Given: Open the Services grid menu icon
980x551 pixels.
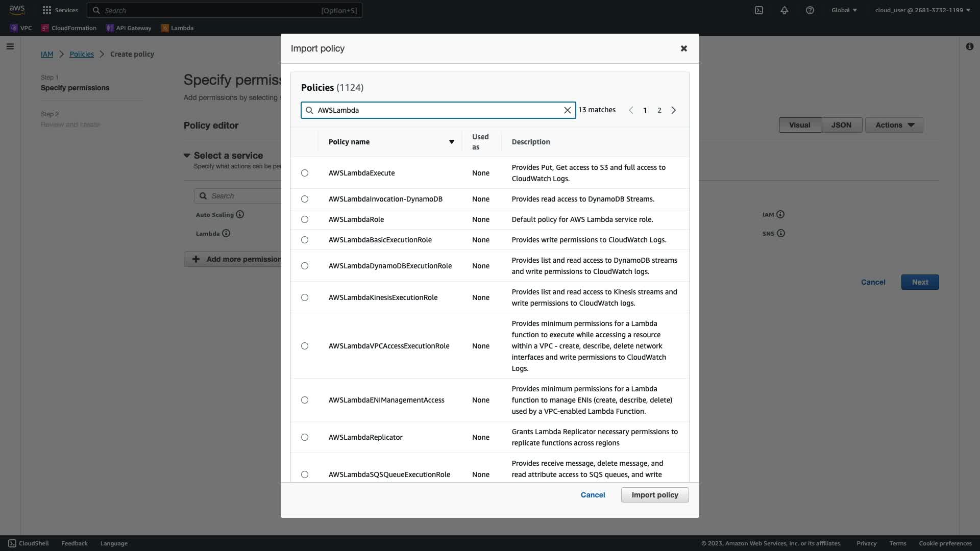Looking at the screenshot, I should click(x=47, y=10).
